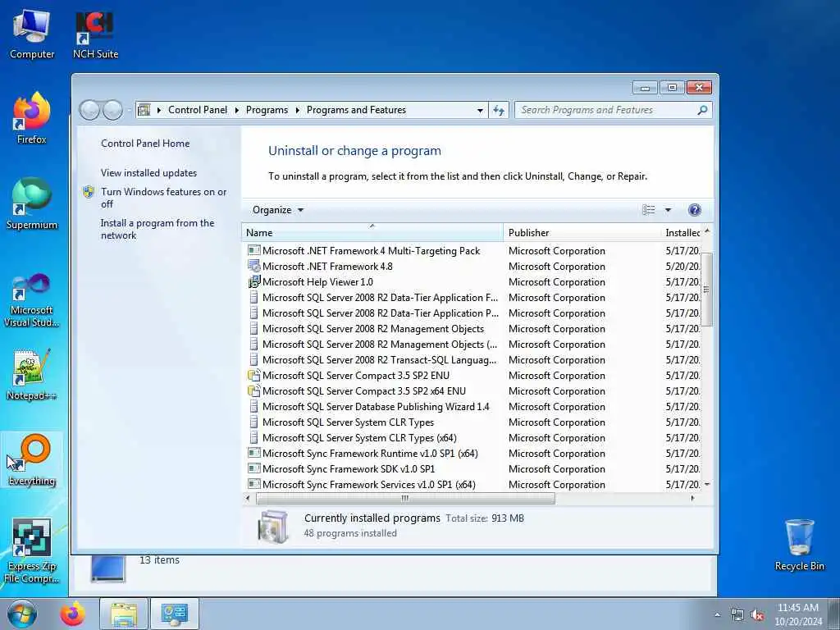This screenshot has width=840, height=630.
Task: Click the vertical scrollbar thumb of program list
Action: pos(706,290)
